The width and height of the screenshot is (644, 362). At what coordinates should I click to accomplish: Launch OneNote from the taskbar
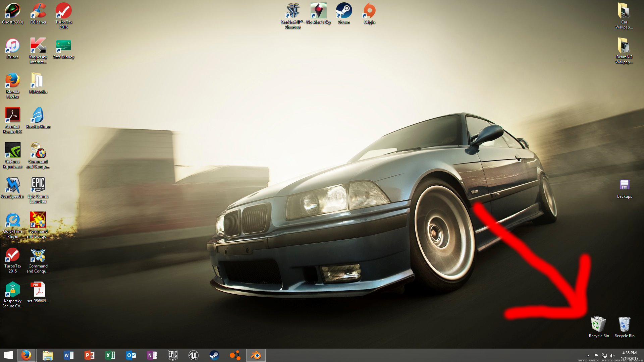tap(152, 355)
